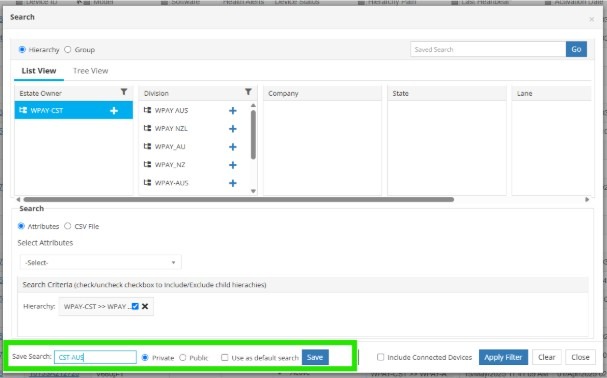Click the WPAY-CST >> WPAY hierarchy criterion text
Image resolution: width=607 pixels, height=378 pixels.
pos(96,306)
